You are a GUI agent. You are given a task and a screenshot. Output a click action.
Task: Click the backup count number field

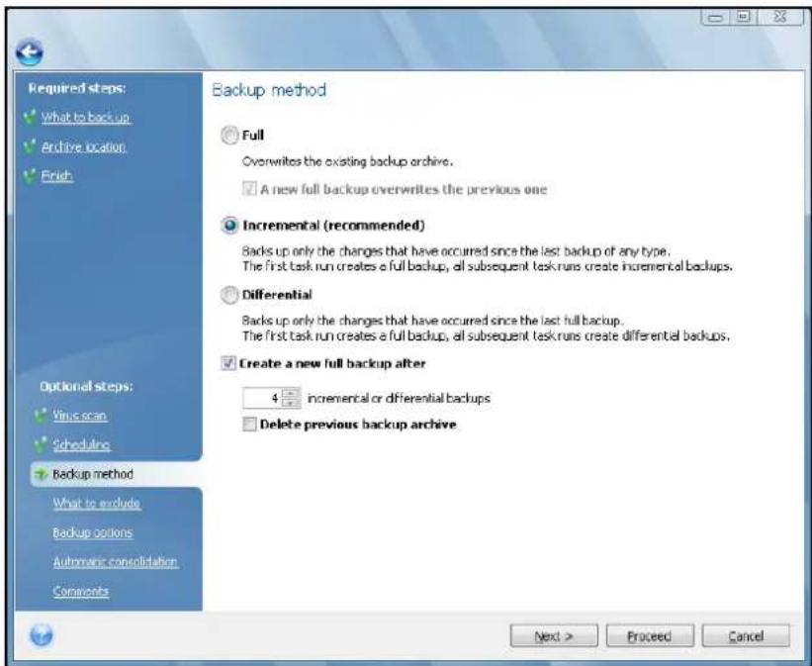pyautogui.click(x=262, y=398)
